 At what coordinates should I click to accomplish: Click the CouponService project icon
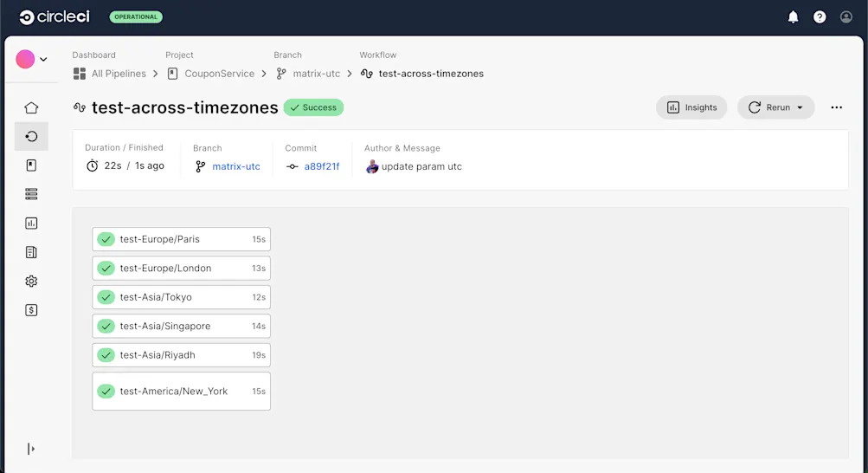(x=173, y=74)
